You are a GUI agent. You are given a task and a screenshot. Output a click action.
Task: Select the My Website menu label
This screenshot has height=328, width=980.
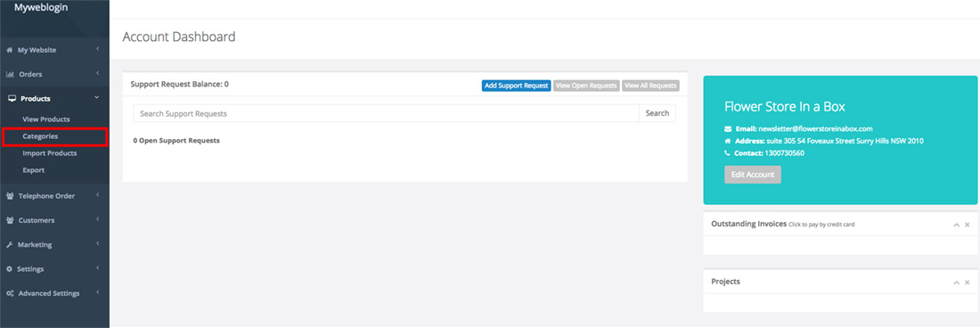click(37, 50)
